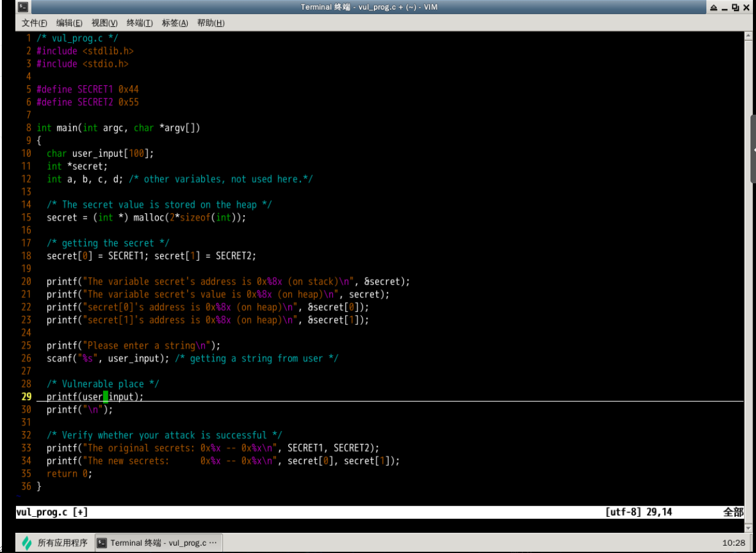756x553 pixels.
Task: Expand the 终端(T) menu
Action: (140, 23)
